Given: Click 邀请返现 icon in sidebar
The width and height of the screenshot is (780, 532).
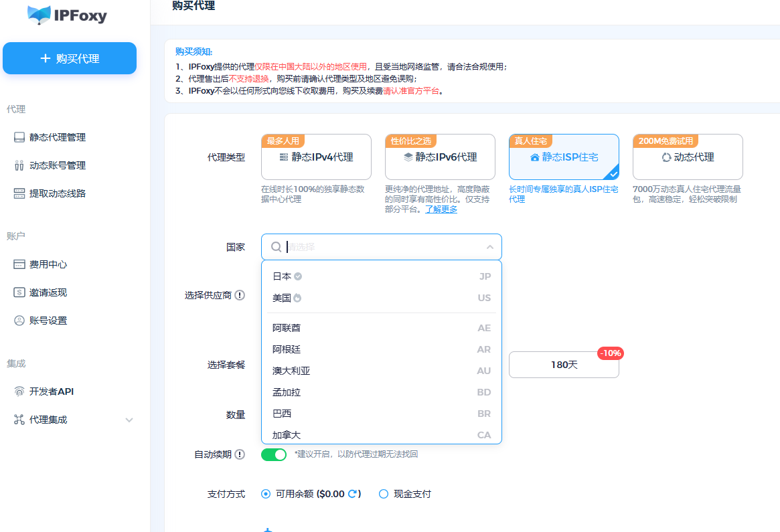Looking at the screenshot, I should [19, 292].
